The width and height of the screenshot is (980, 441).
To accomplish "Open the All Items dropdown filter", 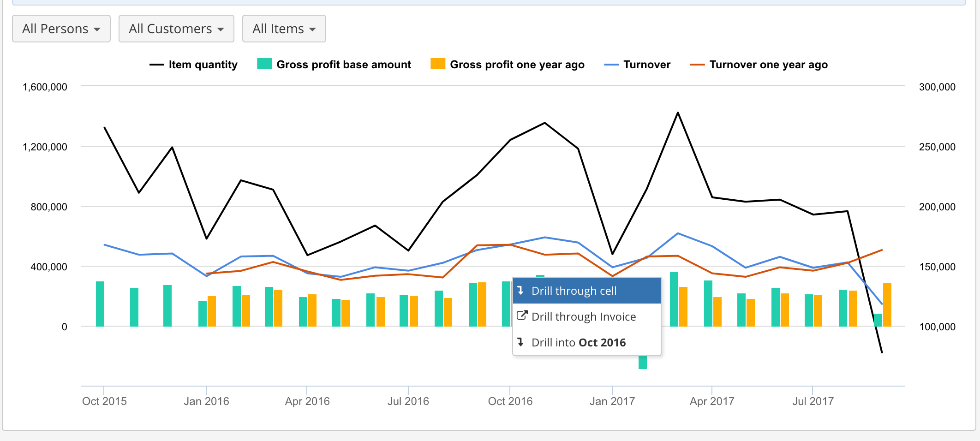I will [284, 29].
